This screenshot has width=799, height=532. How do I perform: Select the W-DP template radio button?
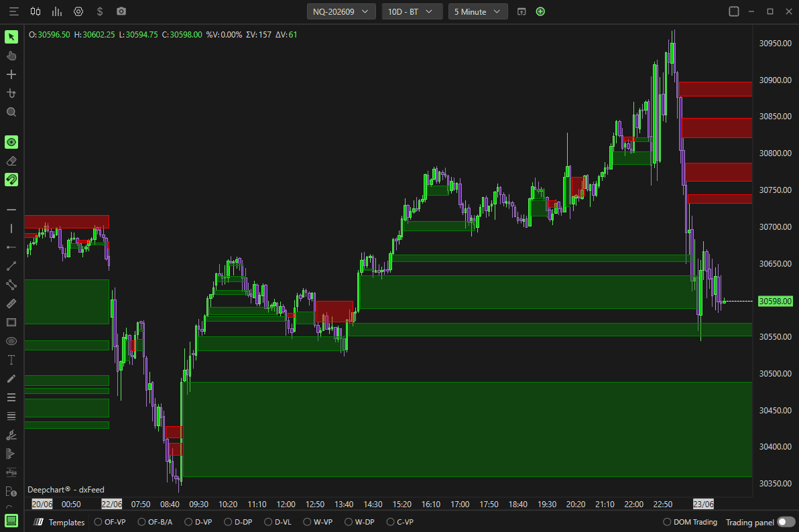349,522
